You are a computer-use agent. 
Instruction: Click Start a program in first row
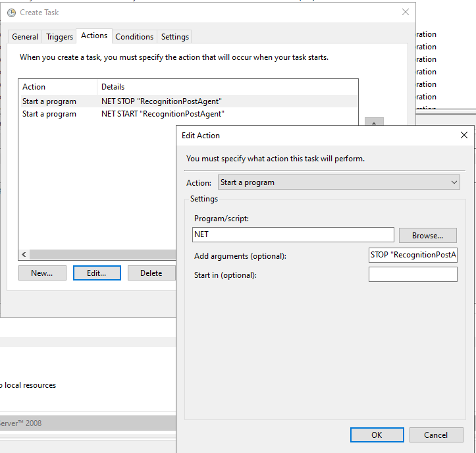[49, 101]
